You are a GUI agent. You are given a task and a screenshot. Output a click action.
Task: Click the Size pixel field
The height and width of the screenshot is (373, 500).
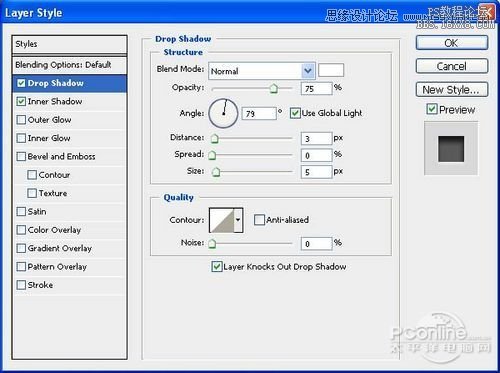(316, 172)
